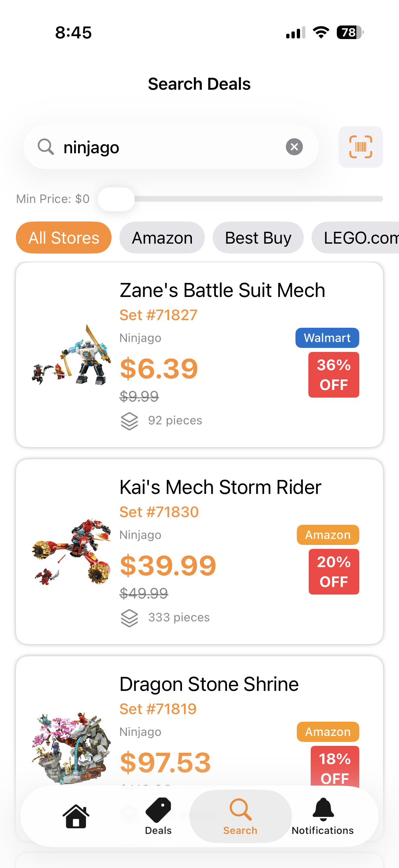The width and height of the screenshot is (399, 868).
Task: Click the 20% OFF badge on Kai's card
Action: [334, 571]
